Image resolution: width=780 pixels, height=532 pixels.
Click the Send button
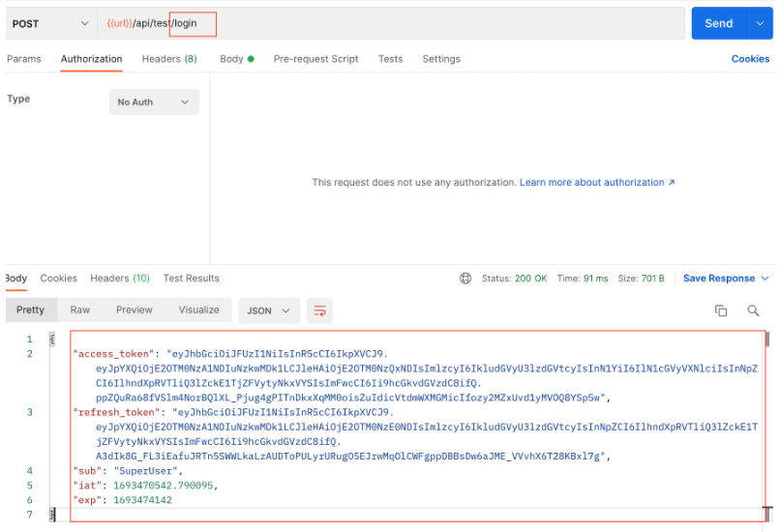click(x=718, y=23)
